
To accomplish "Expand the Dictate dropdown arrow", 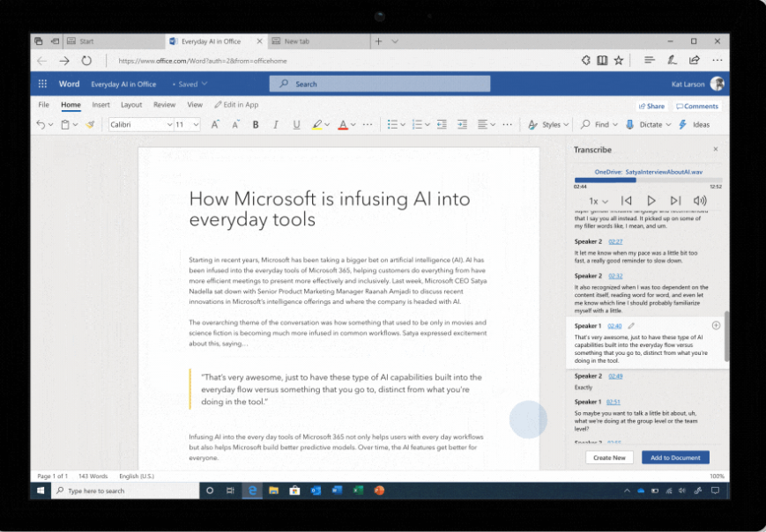I will (x=668, y=124).
